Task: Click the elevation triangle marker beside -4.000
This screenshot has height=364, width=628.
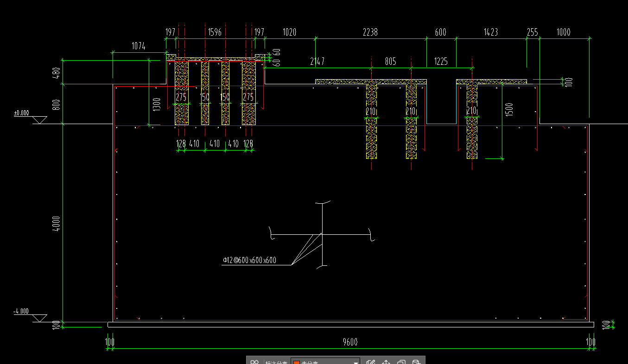Action: [39, 318]
